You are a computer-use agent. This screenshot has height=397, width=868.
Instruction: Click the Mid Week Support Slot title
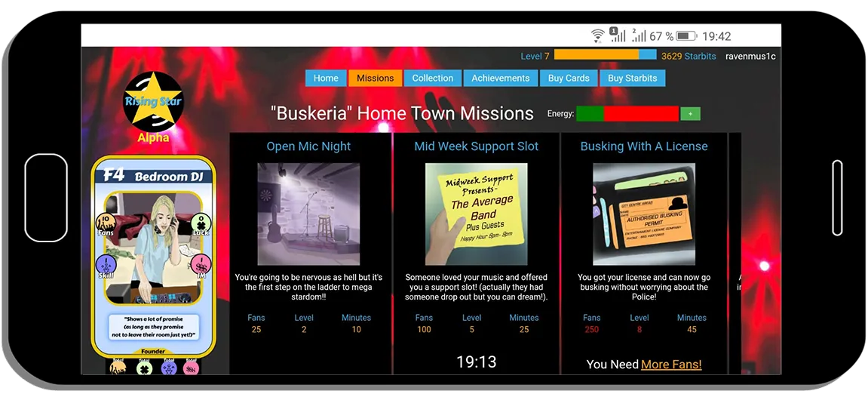[476, 146]
